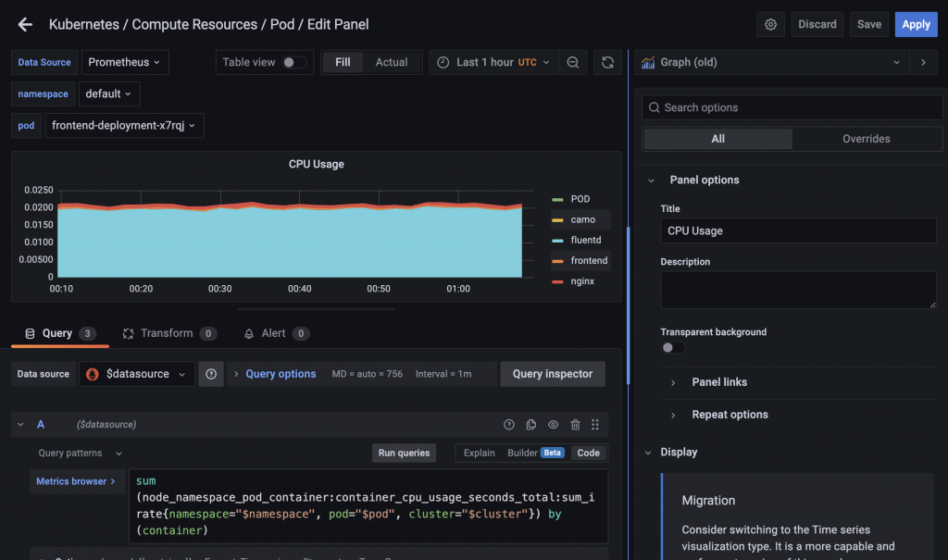Grab query A drag handle
The height and width of the screenshot is (560, 948).
[x=595, y=425]
